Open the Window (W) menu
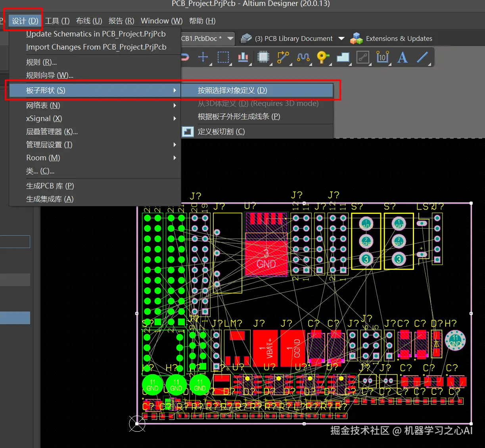The image size is (485, 448). [x=161, y=21]
